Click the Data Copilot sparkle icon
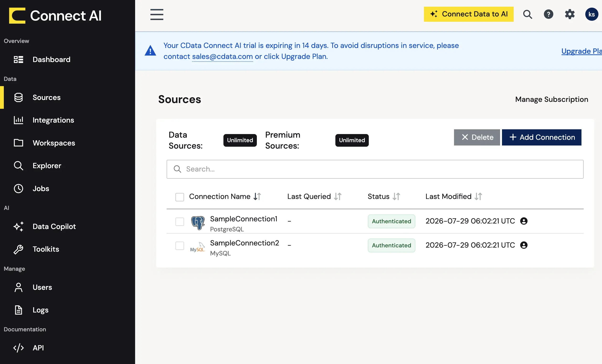The width and height of the screenshot is (602, 364). [18, 226]
